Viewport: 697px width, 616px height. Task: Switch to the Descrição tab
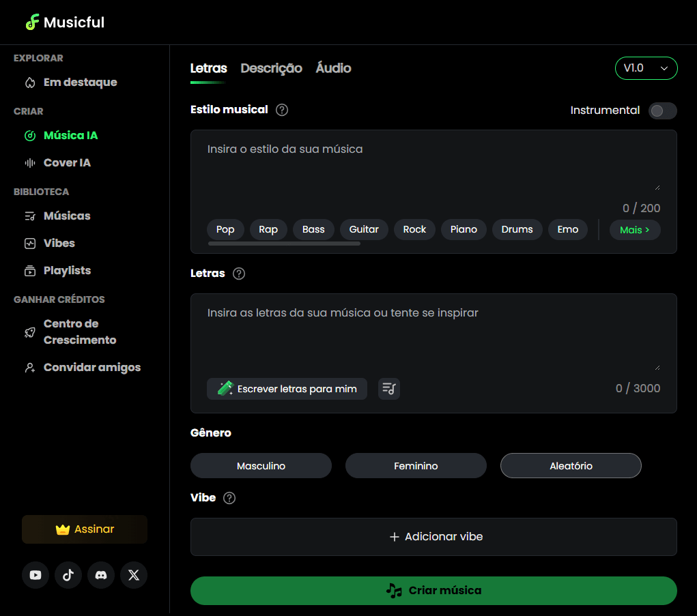pyautogui.click(x=271, y=68)
